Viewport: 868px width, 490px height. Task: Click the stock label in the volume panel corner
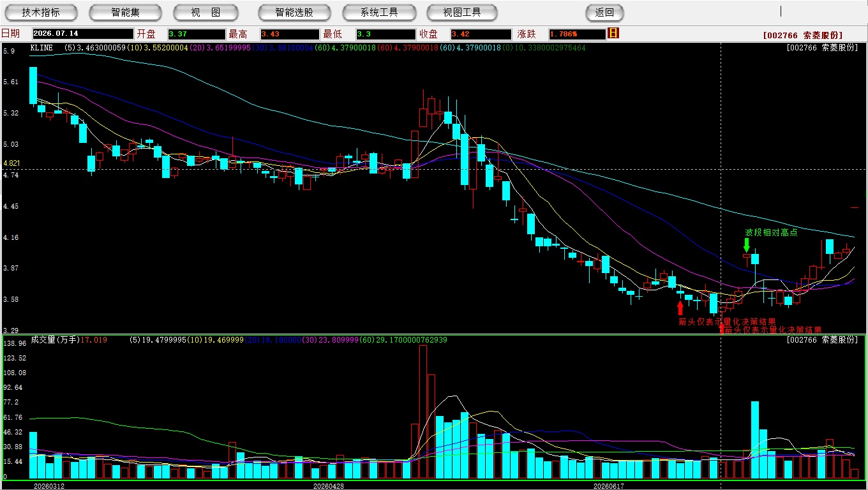[823, 340]
